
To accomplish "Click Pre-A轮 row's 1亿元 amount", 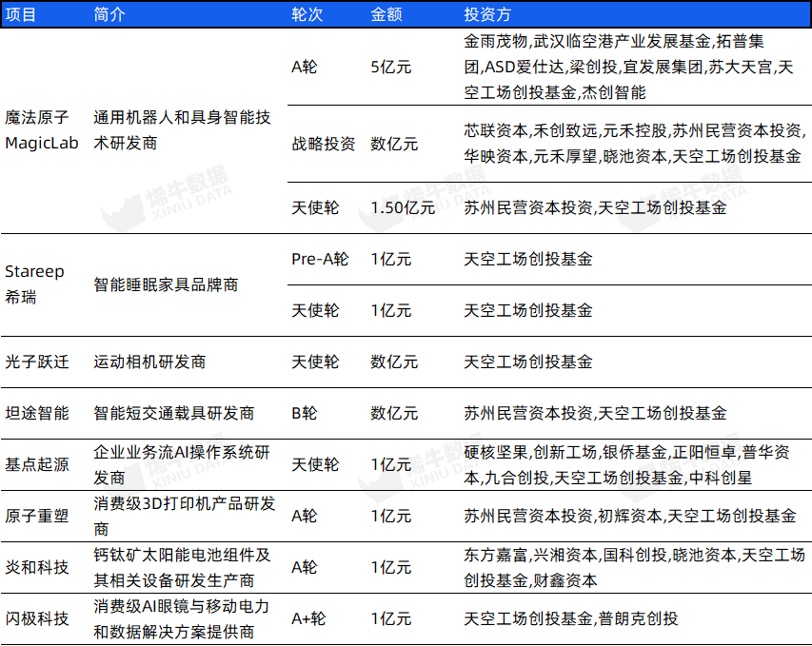I will [391, 259].
